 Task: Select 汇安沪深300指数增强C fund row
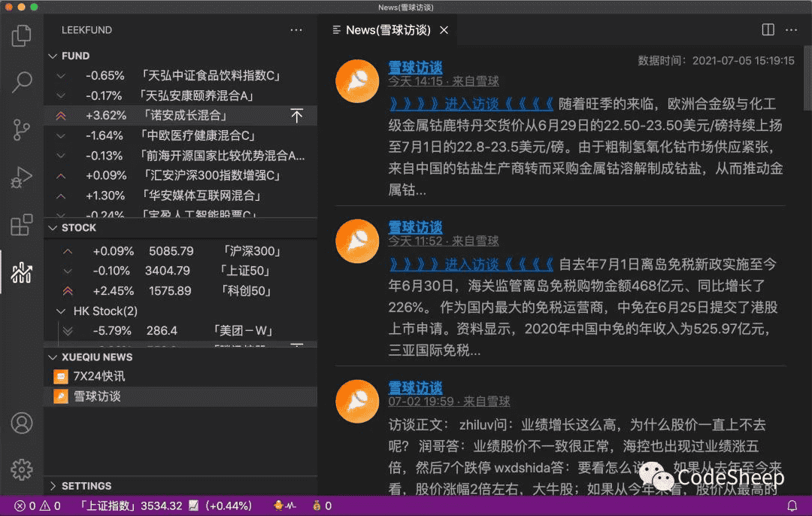pos(180,175)
